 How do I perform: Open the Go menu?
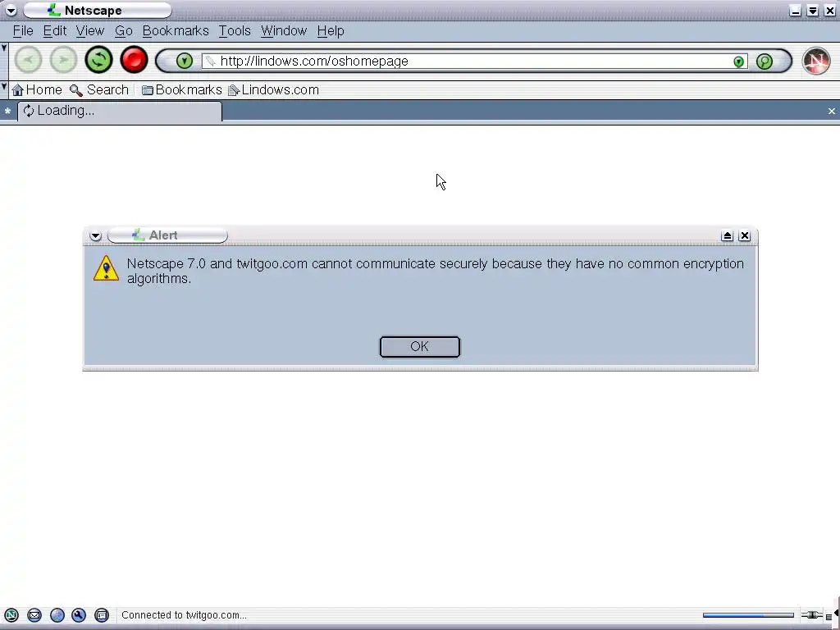124,31
